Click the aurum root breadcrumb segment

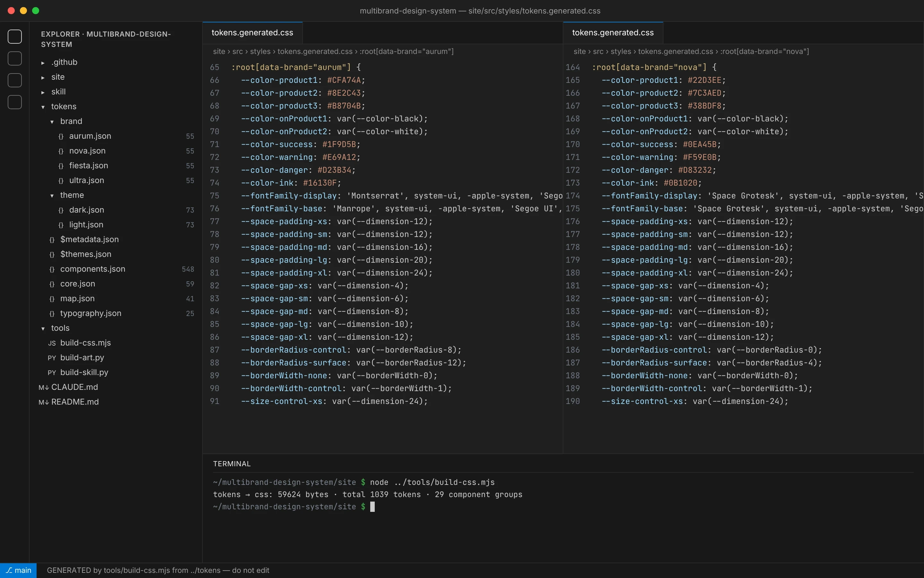pyautogui.click(x=406, y=52)
